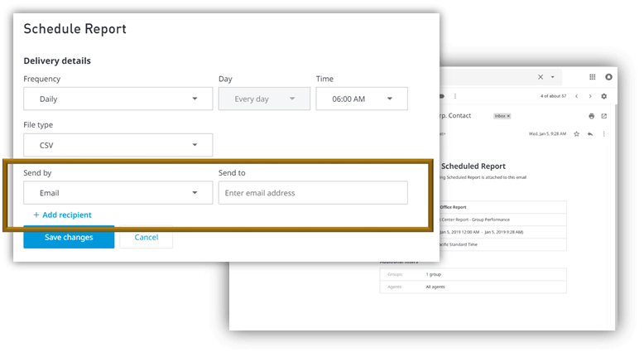Go to the older email using the right chevron

(x=590, y=96)
